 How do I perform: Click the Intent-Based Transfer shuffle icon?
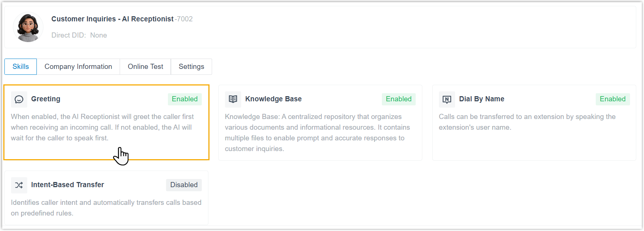(x=19, y=185)
